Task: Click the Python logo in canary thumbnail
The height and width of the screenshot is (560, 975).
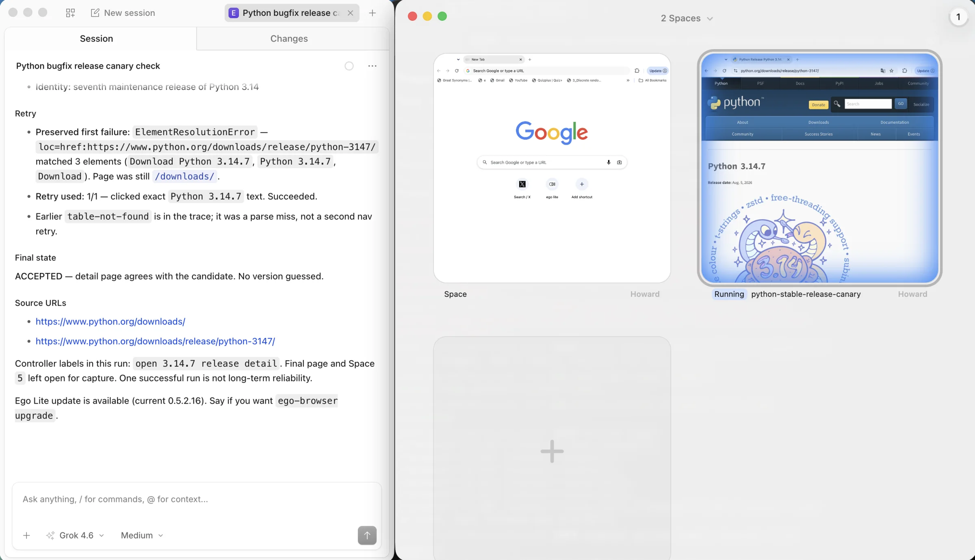Action: tap(735, 103)
